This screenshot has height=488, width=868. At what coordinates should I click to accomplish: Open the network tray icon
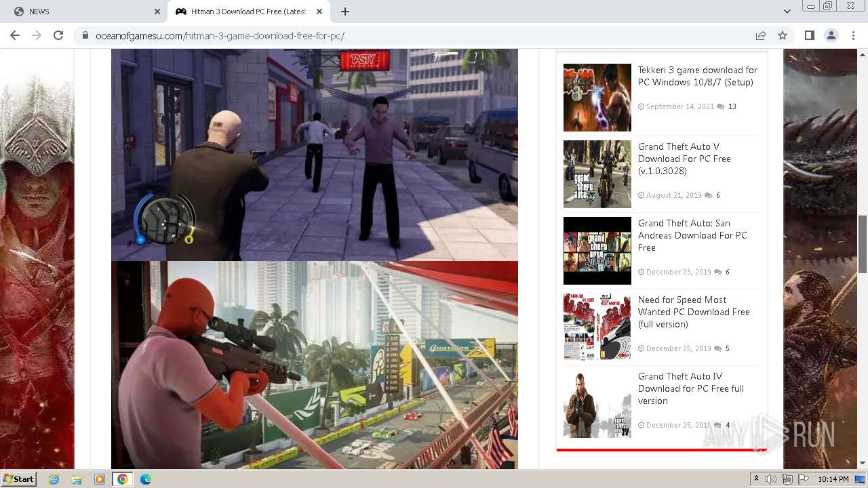787,479
